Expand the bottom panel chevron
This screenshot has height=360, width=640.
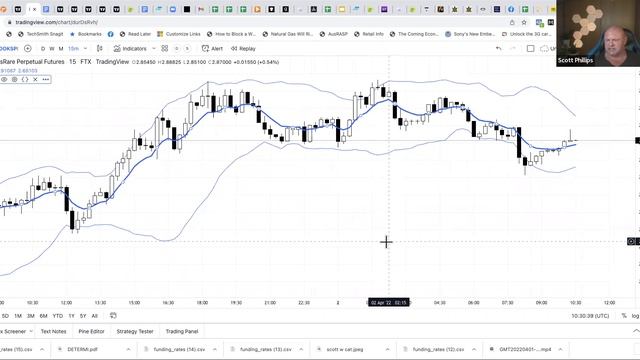636,331
